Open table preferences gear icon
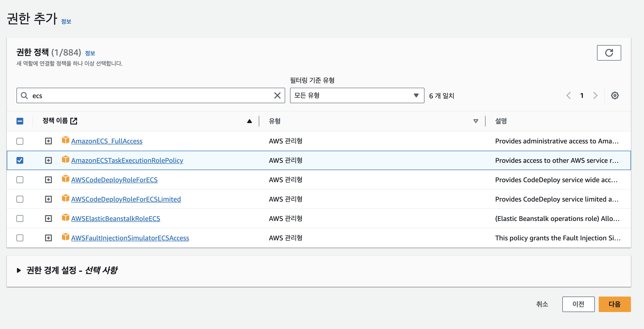The width and height of the screenshot is (644, 329). click(x=614, y=95)
